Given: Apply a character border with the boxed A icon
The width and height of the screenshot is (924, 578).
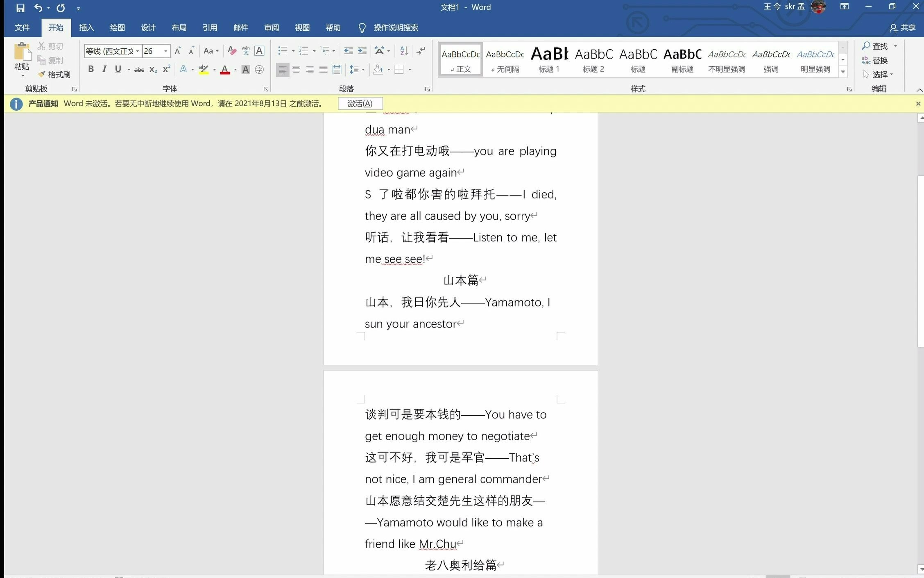Looking at the screenshot, I should click(259, 51).
